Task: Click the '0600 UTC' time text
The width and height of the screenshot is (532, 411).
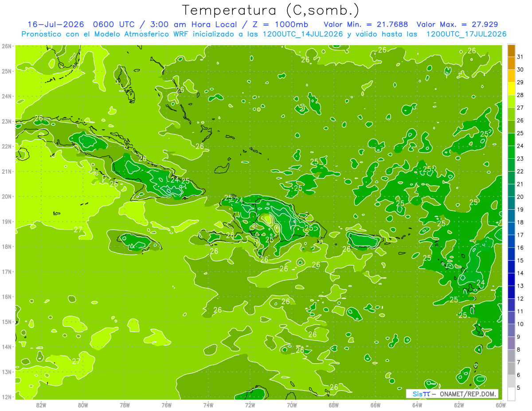Action: (116, 24)
